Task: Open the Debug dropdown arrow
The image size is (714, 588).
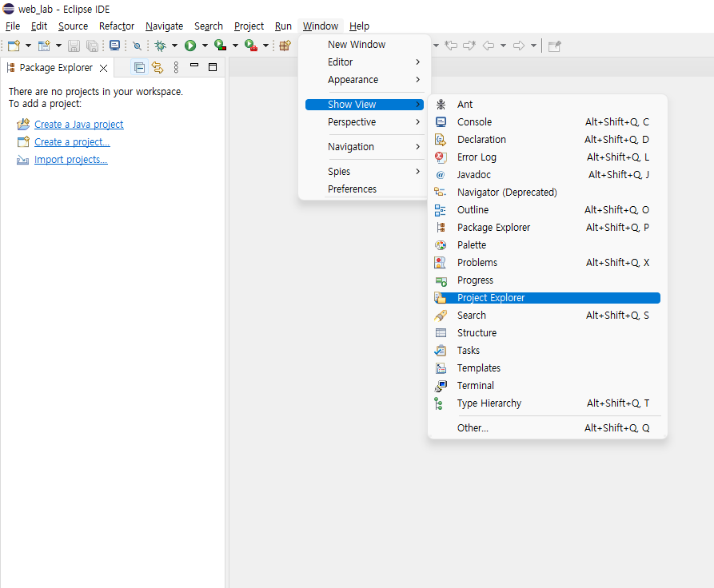Action: coord(174,46)
